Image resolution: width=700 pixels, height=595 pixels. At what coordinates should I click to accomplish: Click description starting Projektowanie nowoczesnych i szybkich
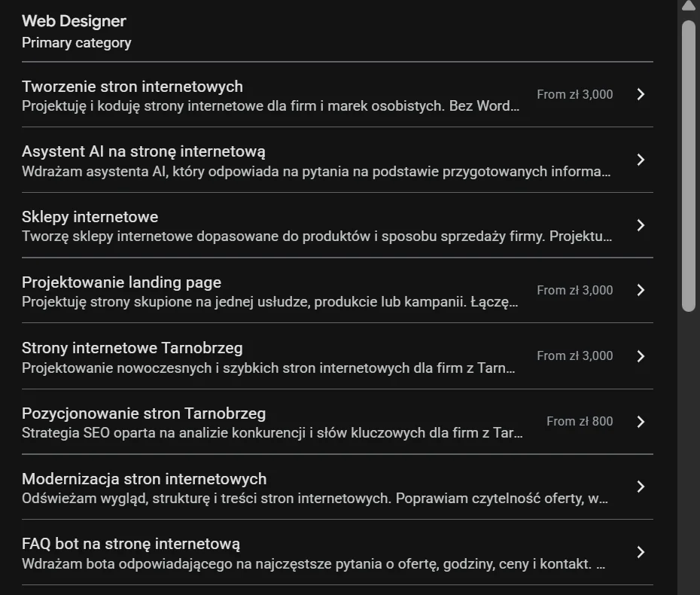(268, 368)
